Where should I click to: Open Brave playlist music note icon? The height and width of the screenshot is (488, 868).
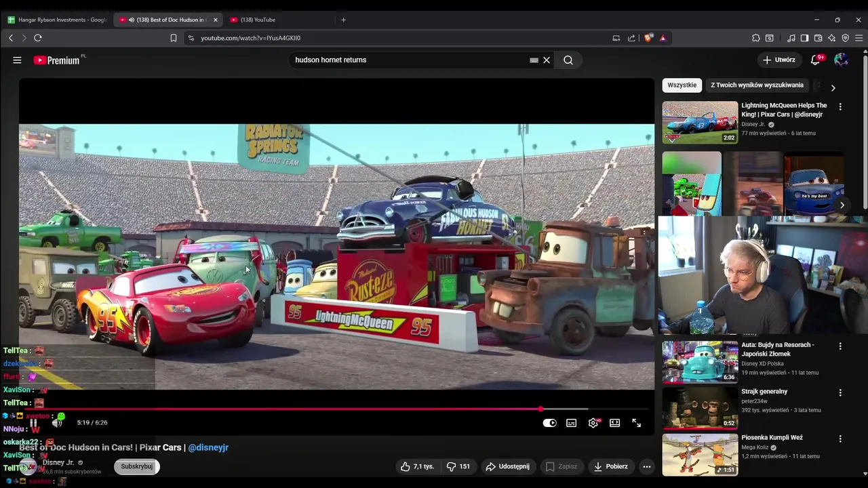point(791,38)
